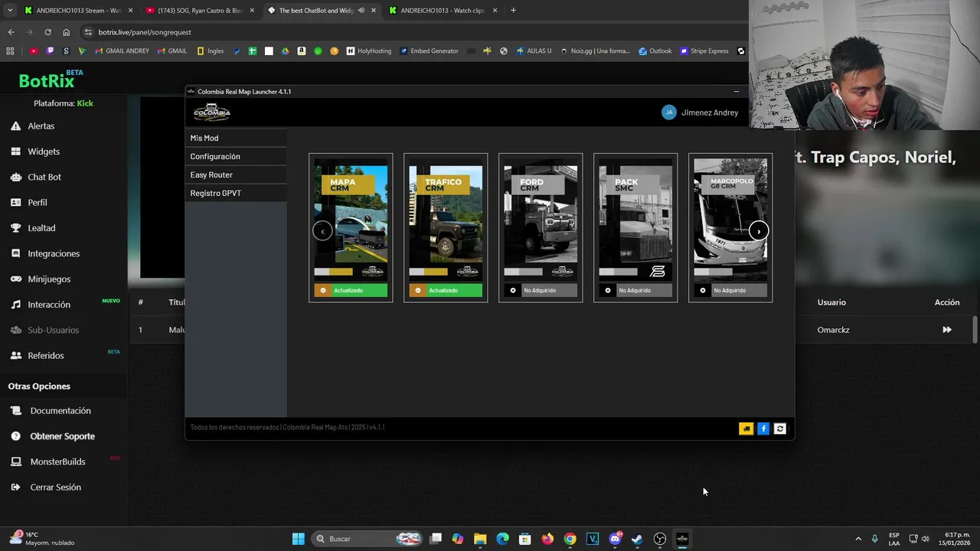This screenshot has width=980, height=551.
Task: Click No Adquirido under FORD CRM
Action: tap(541, 291)
